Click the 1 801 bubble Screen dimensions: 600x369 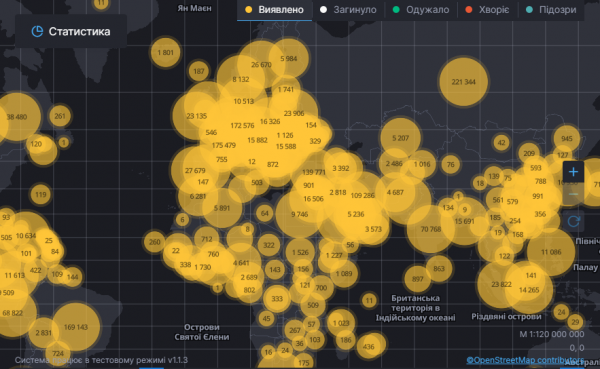(165, 52)
